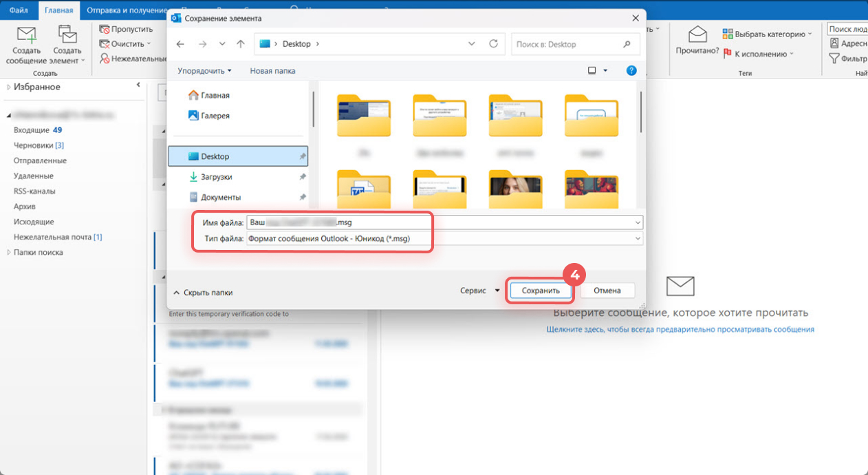Open the Arrange (Упорядочить) menu
The width and height of the screenshot is (868, 475).
[x=204, y=71]
